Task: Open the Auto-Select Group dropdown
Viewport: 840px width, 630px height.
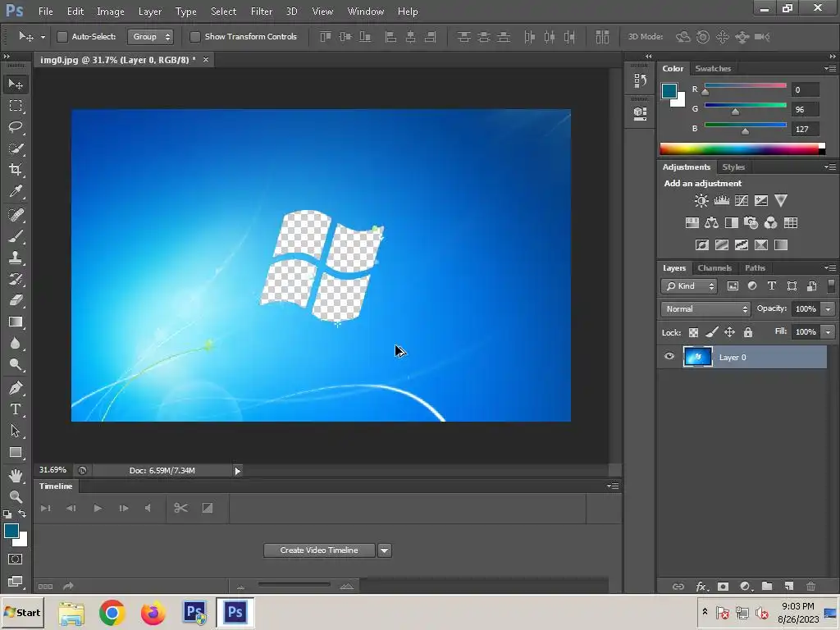Action: click(151, 36)
